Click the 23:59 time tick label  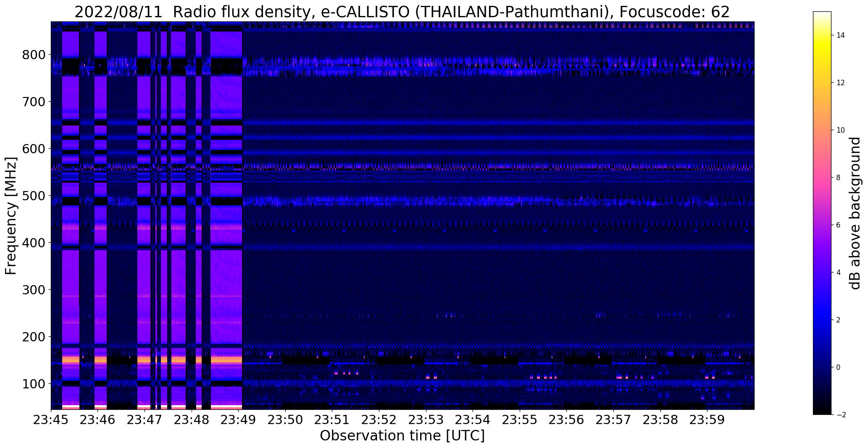tap(707, 420)
